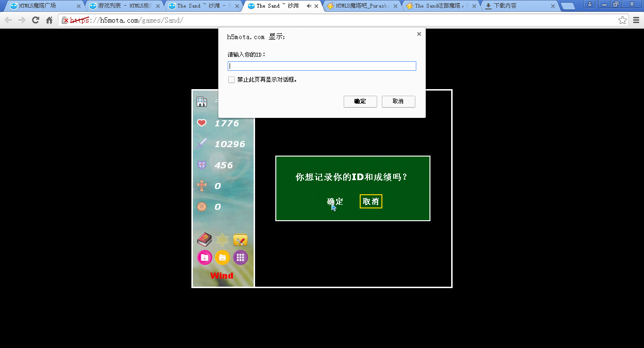Close the h5mota.com prompt with X
The image size is (644, 348).
pos(419,34)
